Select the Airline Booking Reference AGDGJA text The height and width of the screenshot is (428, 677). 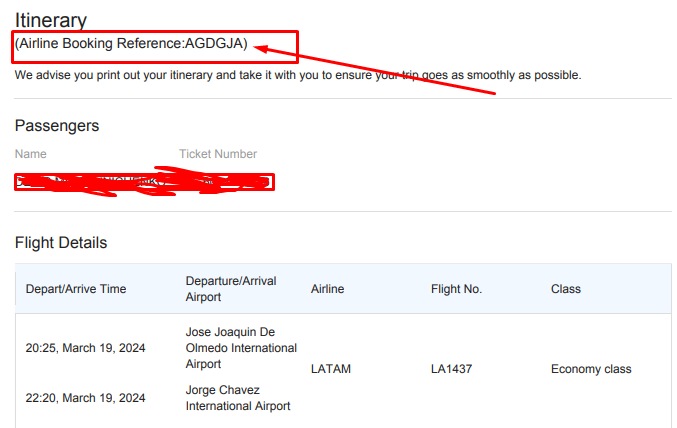click(x=131, y=43)
